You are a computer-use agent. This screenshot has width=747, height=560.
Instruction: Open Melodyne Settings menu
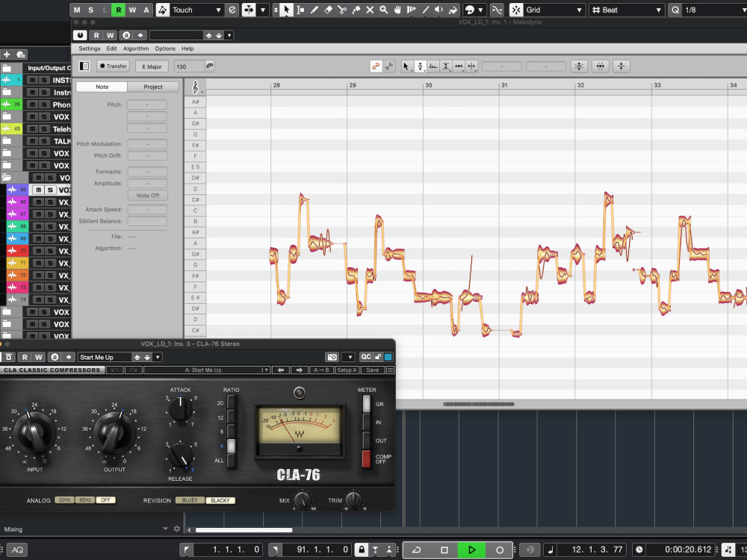click(x=90, y=49)
